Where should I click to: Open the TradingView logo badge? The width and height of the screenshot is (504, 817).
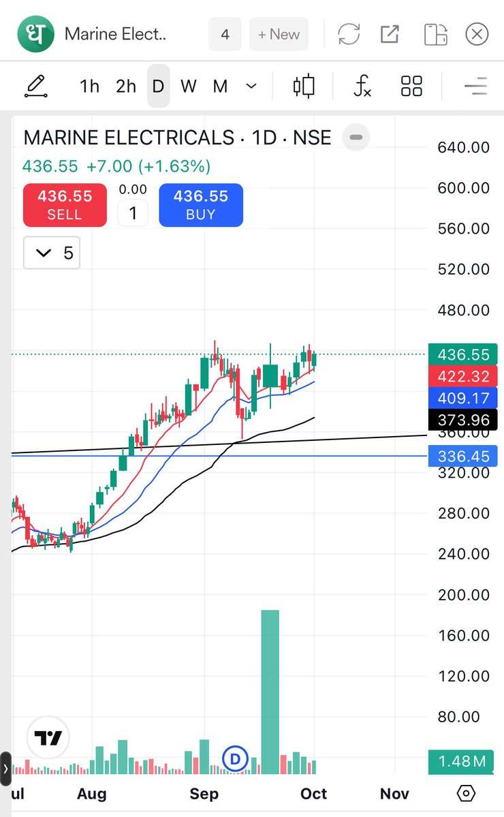(48, 737)
